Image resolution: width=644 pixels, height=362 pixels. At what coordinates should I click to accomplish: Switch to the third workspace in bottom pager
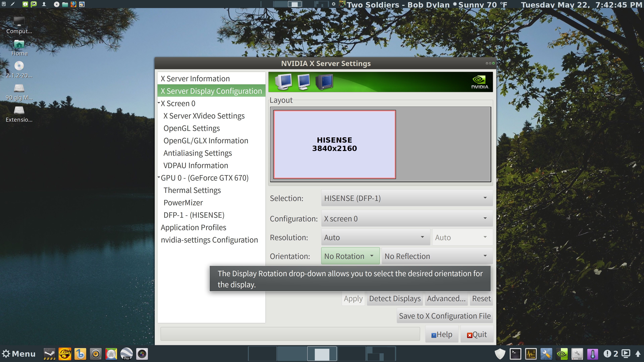click(x=322, y=354)
